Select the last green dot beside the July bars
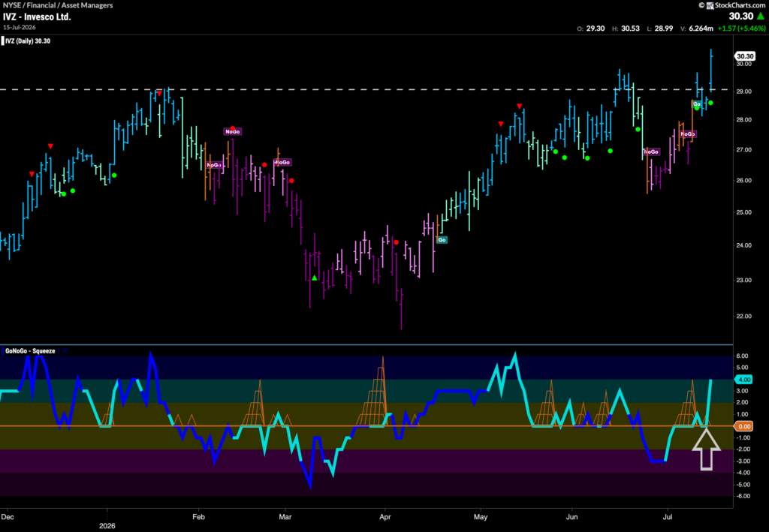 point(710,103)
